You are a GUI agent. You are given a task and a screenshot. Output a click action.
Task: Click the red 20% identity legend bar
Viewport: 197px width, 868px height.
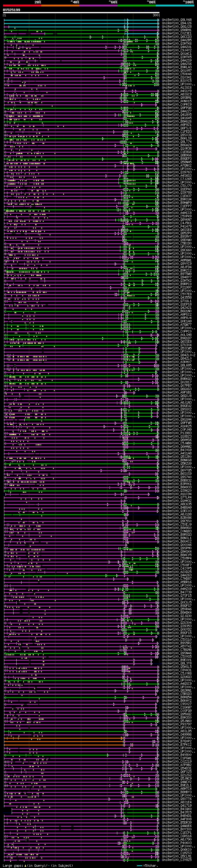pyautogui.click(x=22, y=6)
